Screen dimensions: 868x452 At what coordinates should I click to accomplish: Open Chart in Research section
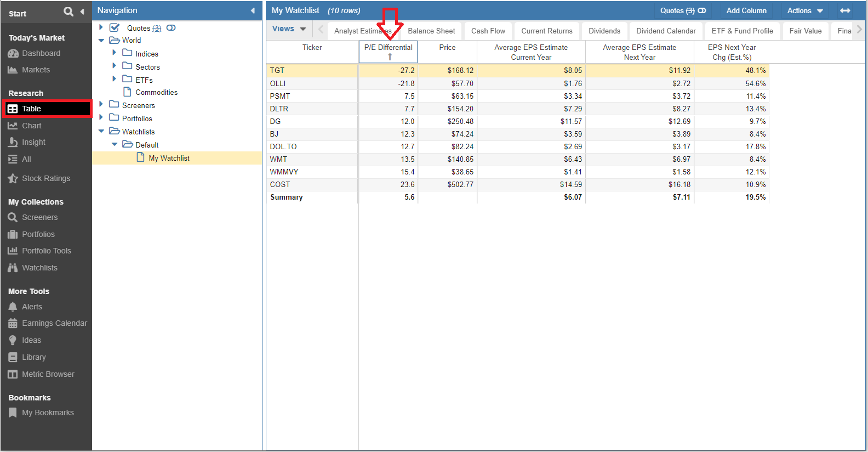tap(32, 126)
